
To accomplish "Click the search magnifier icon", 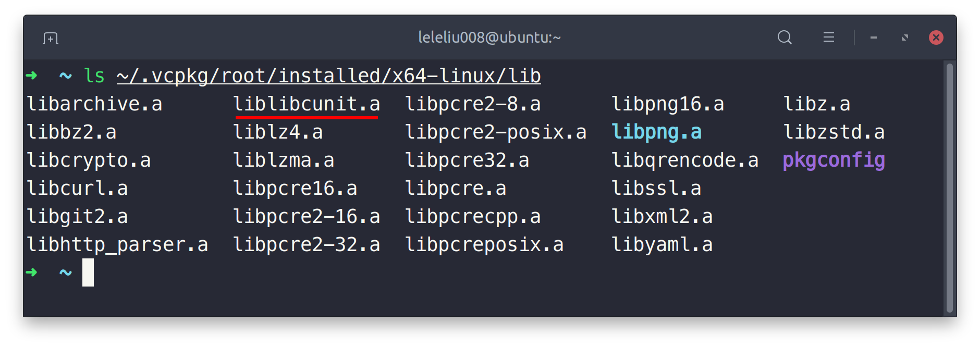I will point(784,37).
